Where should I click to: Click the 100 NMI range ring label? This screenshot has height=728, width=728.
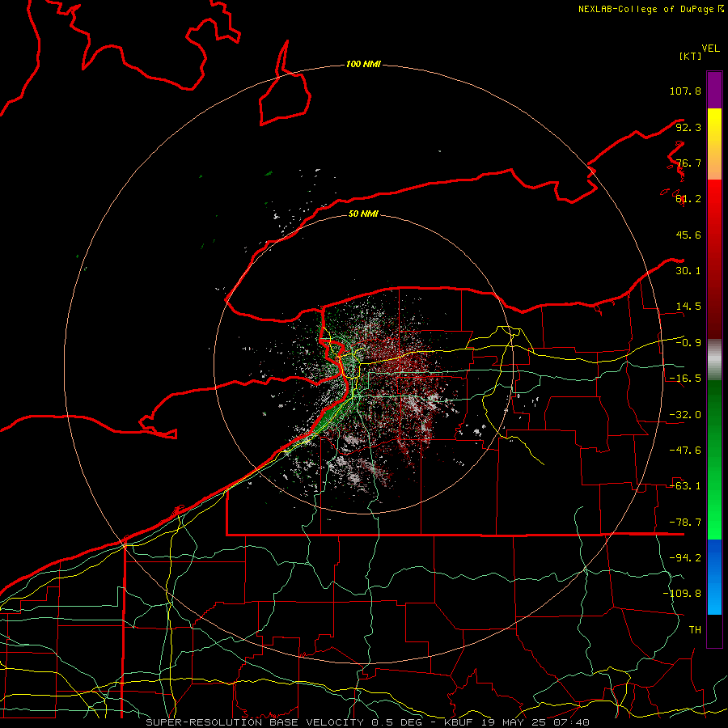pyautogui.click(x=363, y=64)
